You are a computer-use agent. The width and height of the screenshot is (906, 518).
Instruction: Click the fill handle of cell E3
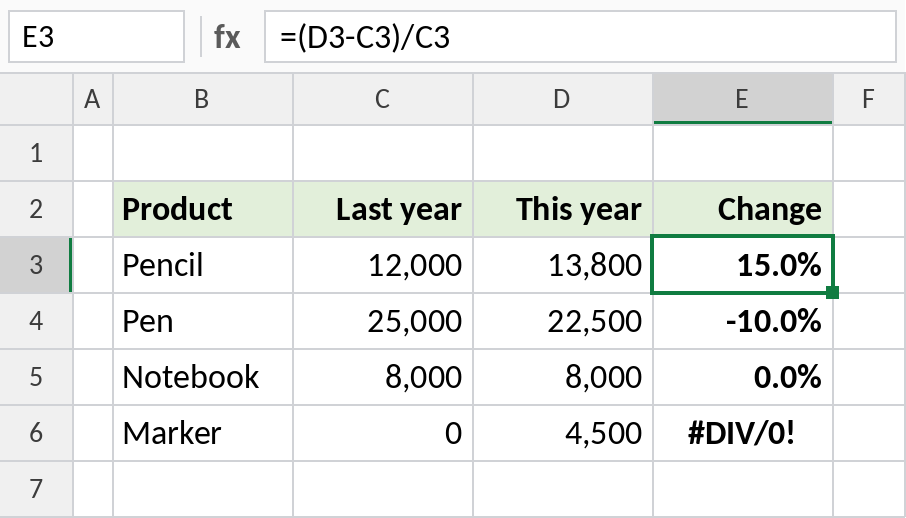[x=833, y=293]
